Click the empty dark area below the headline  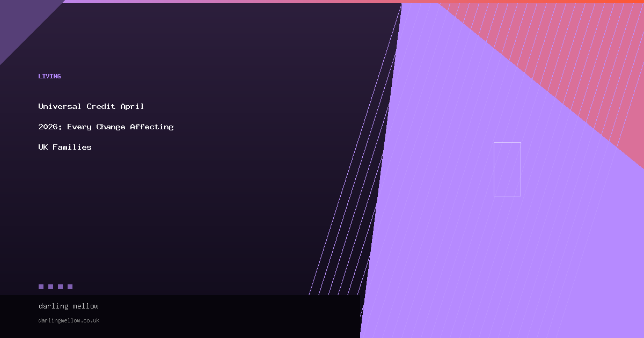(x=161, y=215)
